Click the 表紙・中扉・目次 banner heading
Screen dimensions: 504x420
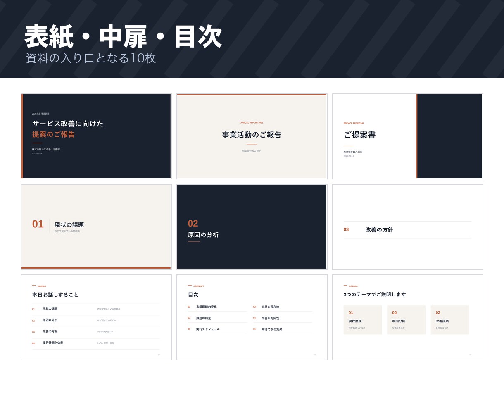[x=124, y=37]
